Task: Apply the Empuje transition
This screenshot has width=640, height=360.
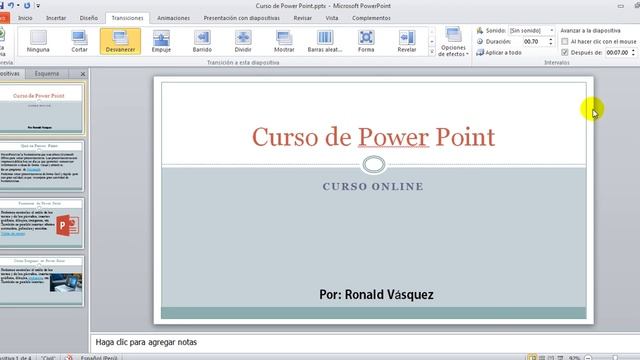Action: (x=161, y=41)
